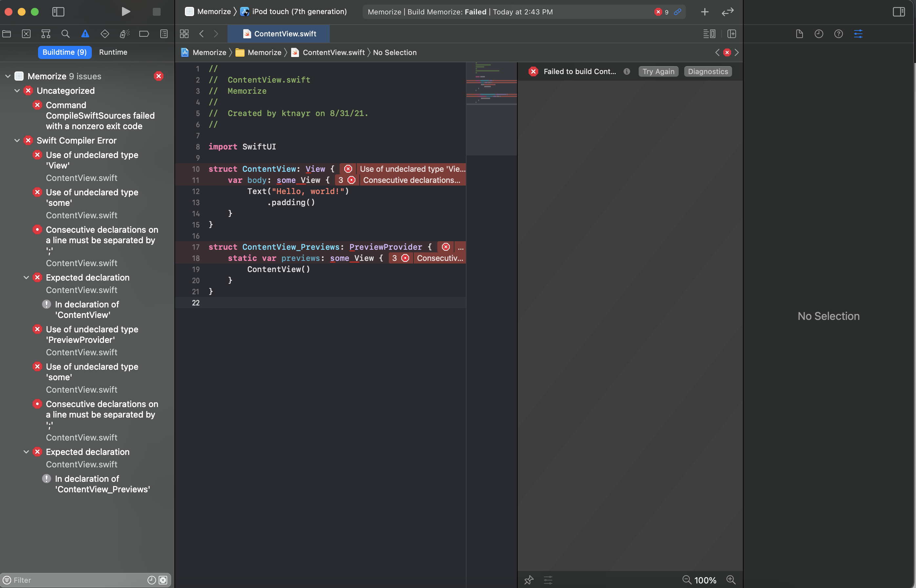Select the ContentView.swift tab
Screen dimensions: 916x588
tap(279, 34)
